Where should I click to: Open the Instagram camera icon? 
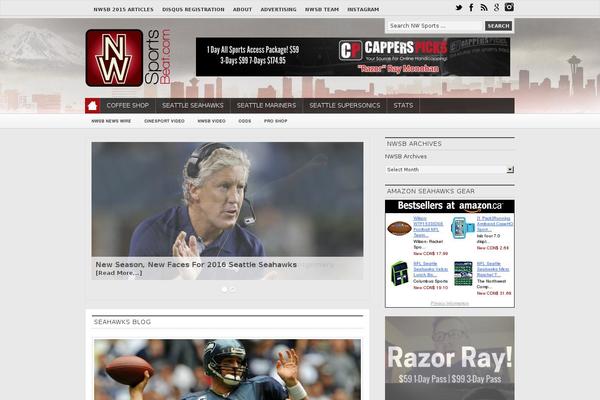pyautogui.click(x=509, y=7)
